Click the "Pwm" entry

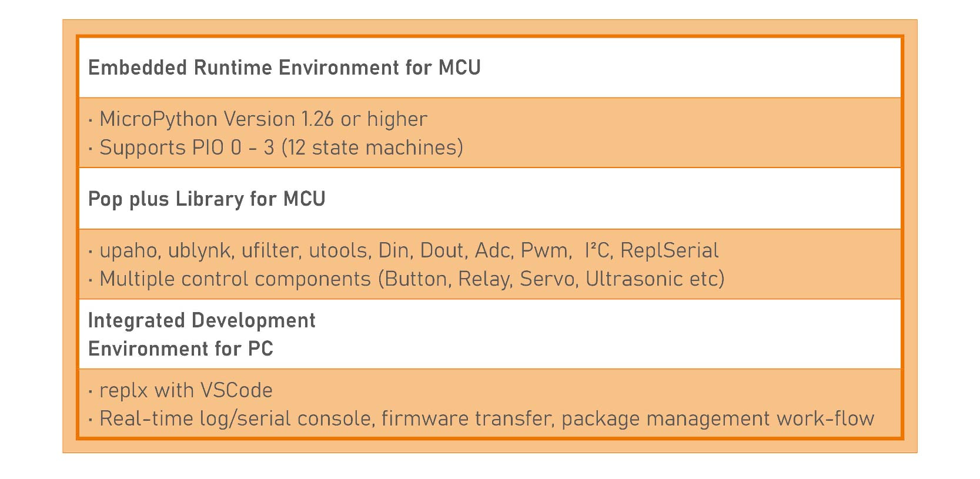coord(545,251)
